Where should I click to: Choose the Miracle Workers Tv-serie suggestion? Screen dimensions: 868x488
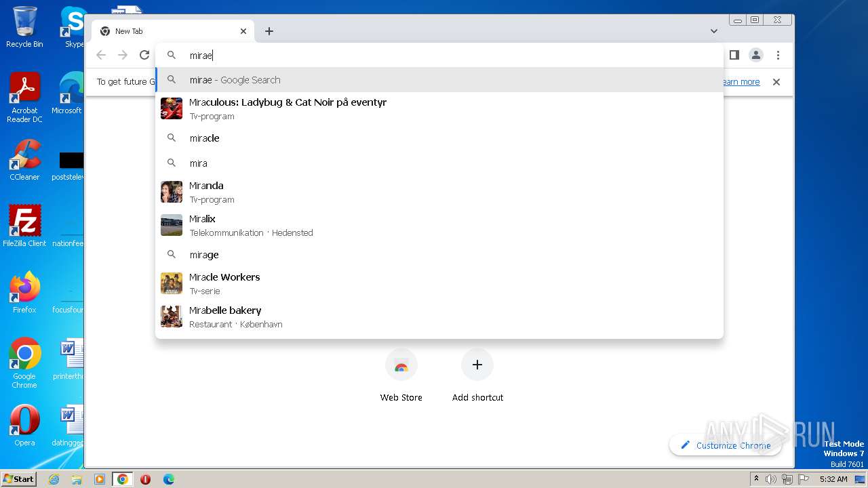coord(439,283)
